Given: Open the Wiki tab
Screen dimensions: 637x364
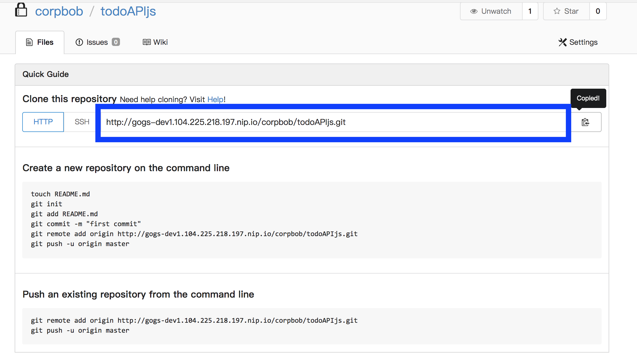Looking at the screenshot, I should (x=155, y=42).
